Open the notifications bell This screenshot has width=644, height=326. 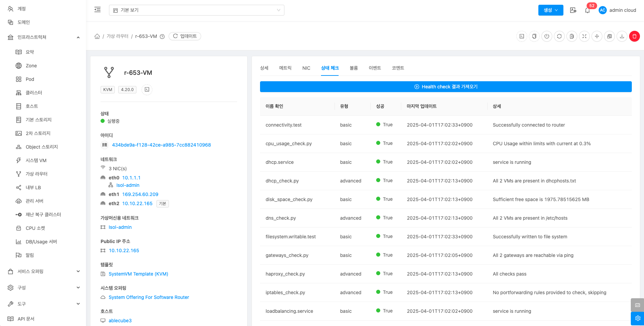coord(587,10)
